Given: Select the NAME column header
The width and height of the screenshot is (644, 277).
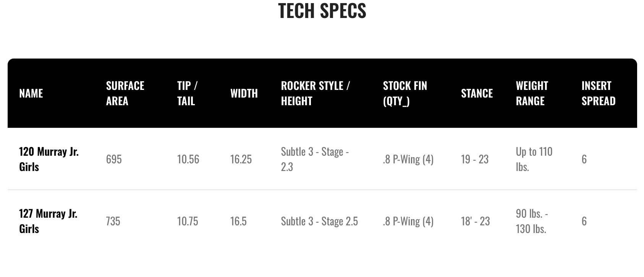Looking at the screenshot, I should click(x=31, y=93).
